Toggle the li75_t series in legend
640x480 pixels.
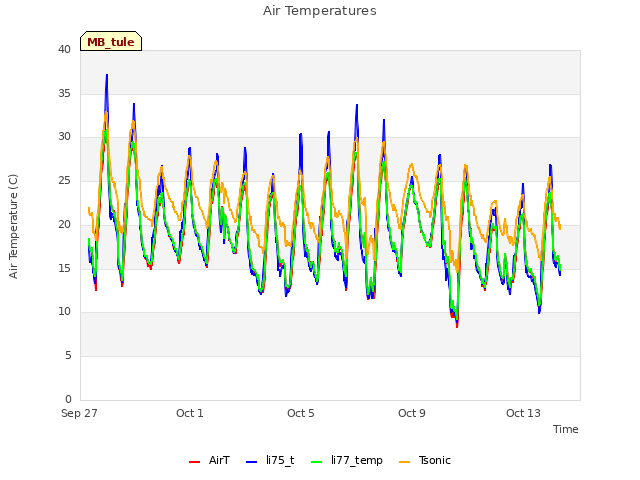click(270, 461)
